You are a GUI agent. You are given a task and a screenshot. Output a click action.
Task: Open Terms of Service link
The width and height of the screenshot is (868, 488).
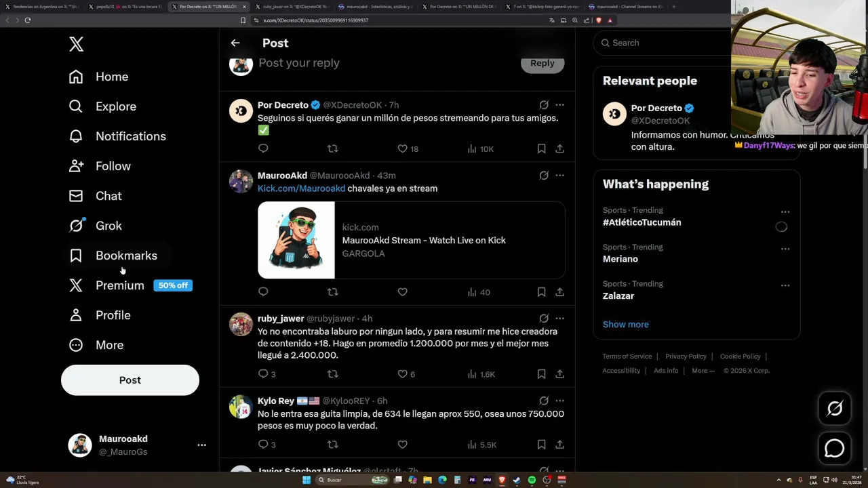[x=627, y=357]
